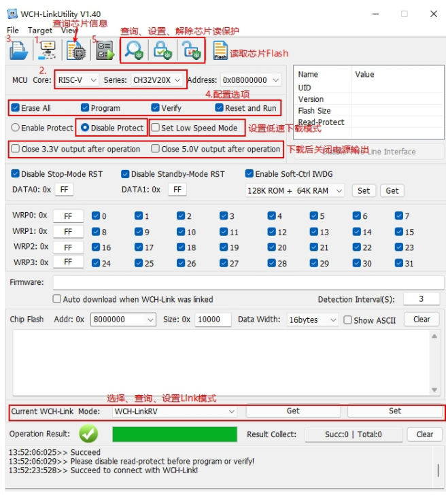
Task: Click the query read-protect status icon
Action: pyautogui.click(x=134, y=50)
